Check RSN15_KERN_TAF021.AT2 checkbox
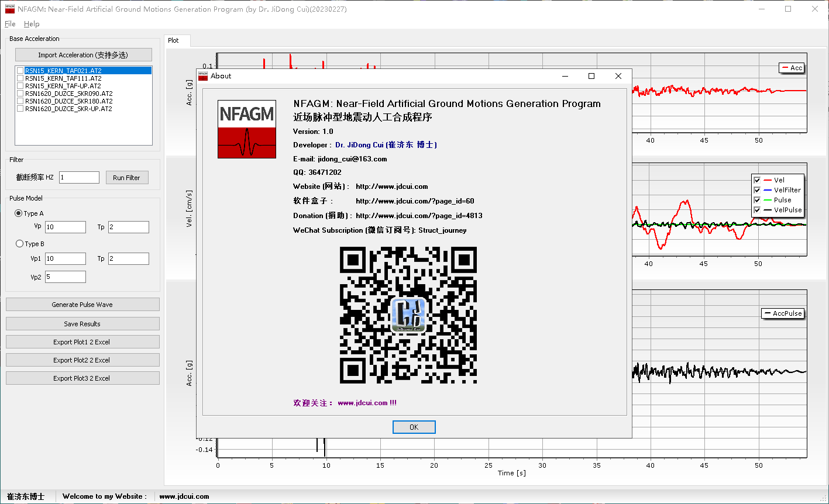 coord(20,70)
